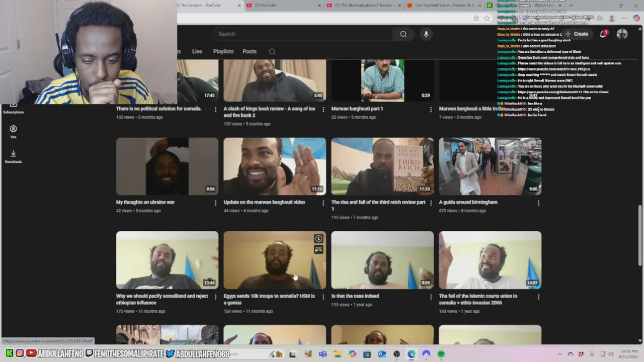The image size is (644, 362).
Task: Open Copilot icon in the taskbar
Action: point(352,354)
